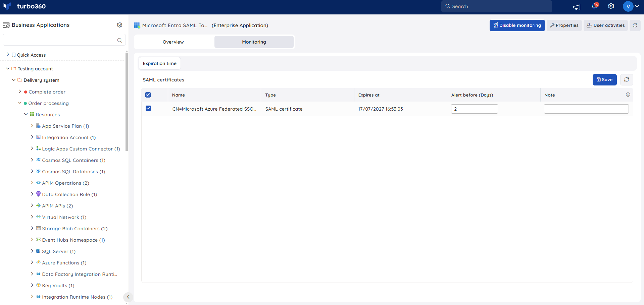Click the turbo360 logo icon

point(7,6)
